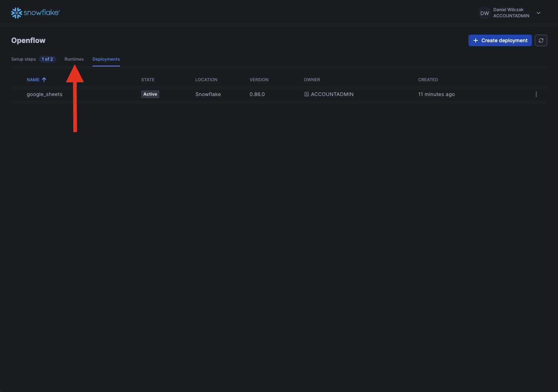Click the NAME sort arrow icon
Viewport: 558px width, 392px height.
click(x=44, y=80)
